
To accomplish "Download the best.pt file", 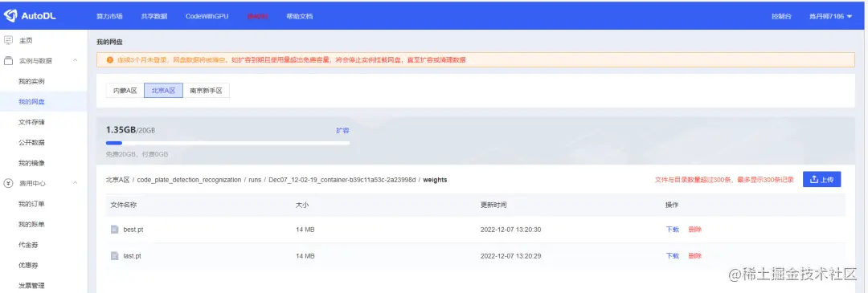I will 672,230.
